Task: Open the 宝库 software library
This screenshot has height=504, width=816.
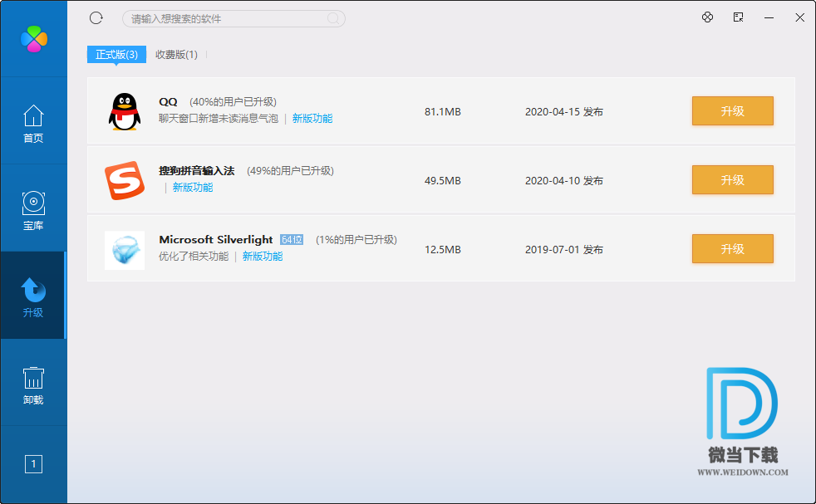Action: 33,211
